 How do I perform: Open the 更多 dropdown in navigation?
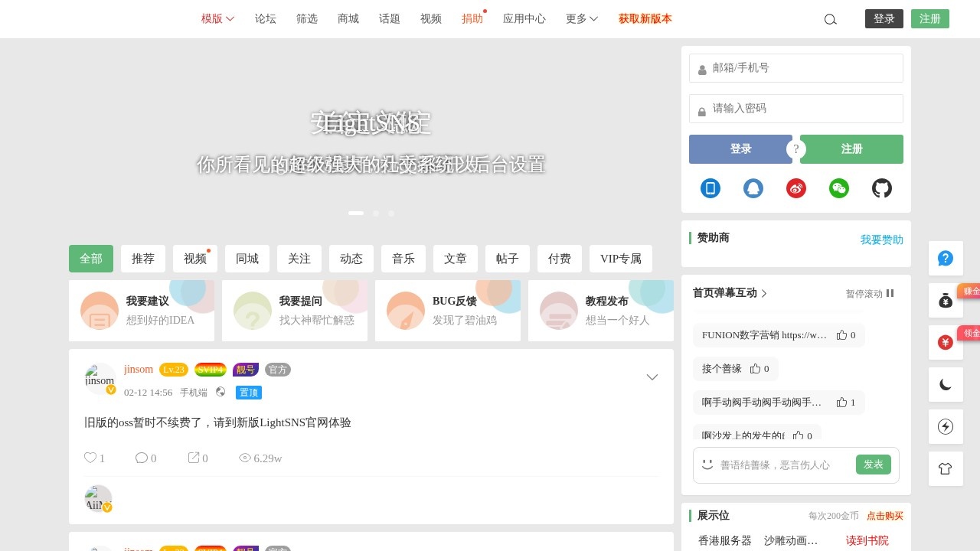pos(582,19)
